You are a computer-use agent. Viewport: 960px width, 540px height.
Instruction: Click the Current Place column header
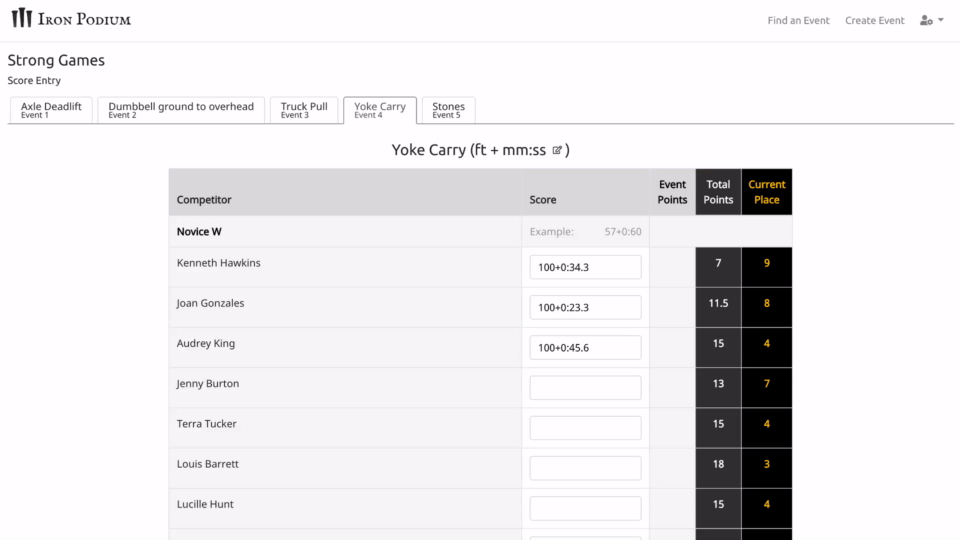(767, 192)
